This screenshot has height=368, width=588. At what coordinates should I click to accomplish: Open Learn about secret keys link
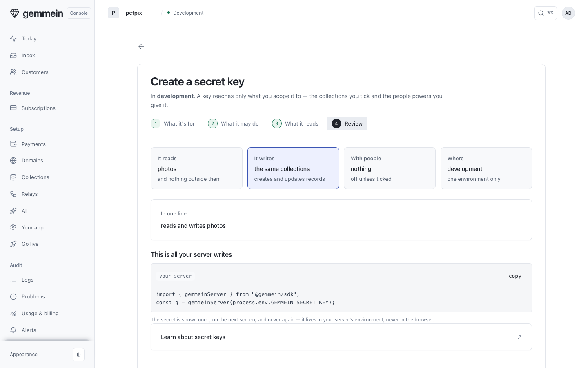(341, 337)
